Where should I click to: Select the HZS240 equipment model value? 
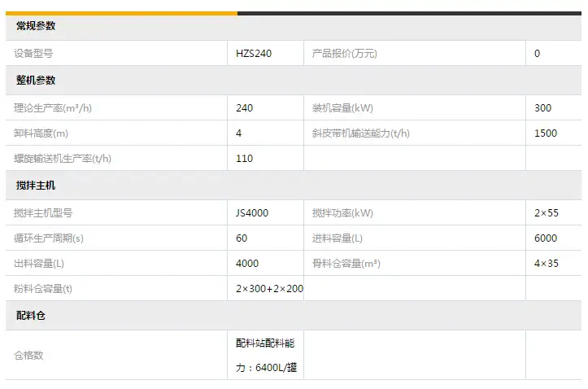pyautogui.click(x=254, y=54)
